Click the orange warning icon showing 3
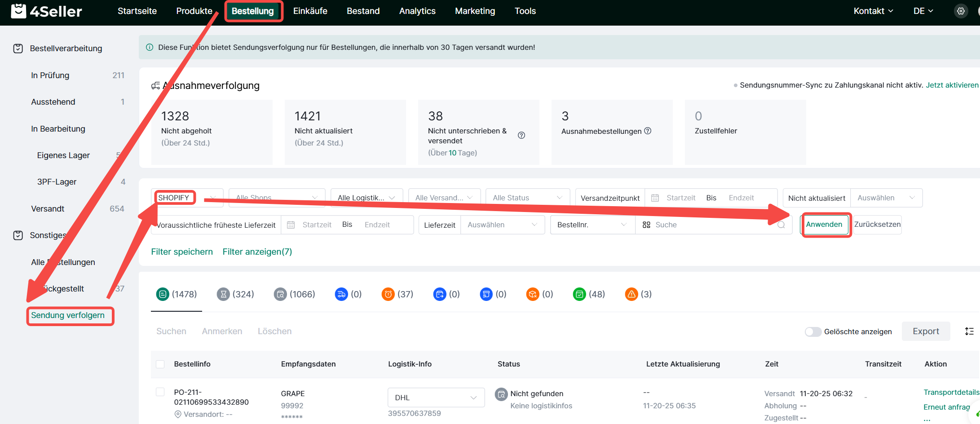Viewport: 980px width, 424px height. 631,294
